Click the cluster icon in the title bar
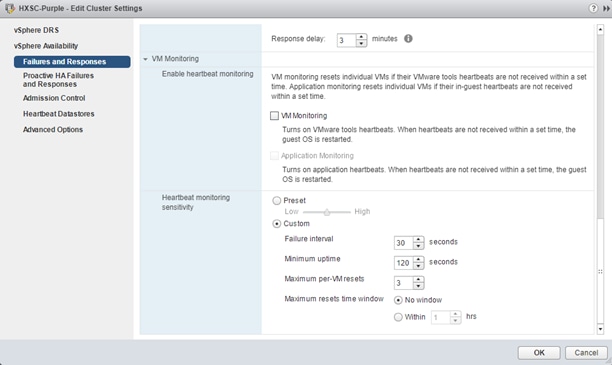This screenshot has width=612, height=365. pos(10,8)
